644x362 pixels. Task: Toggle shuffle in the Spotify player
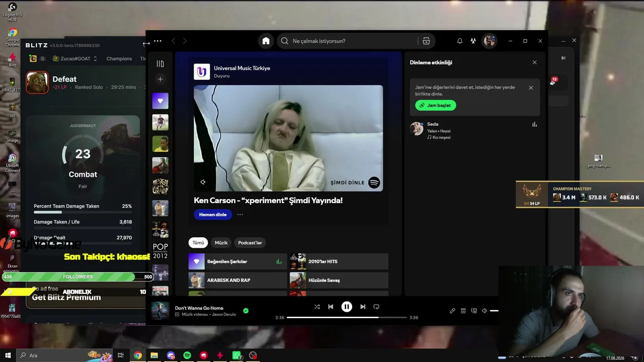point(317,307)
